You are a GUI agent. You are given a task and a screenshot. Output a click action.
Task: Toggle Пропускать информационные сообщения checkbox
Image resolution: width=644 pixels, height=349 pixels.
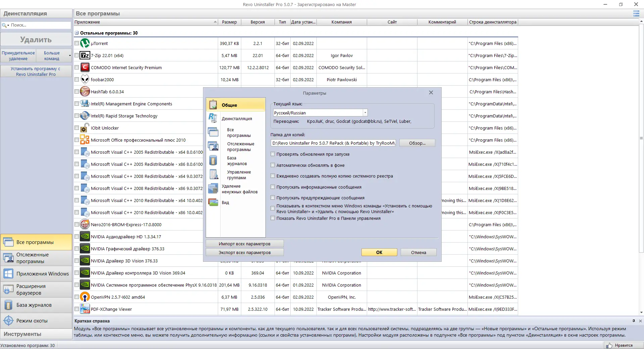(x=273, y=187)
